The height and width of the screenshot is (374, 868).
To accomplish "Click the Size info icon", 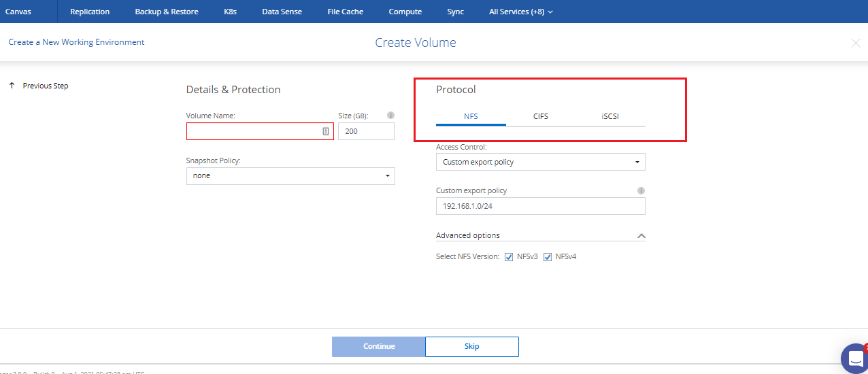I will click(390, 116).
